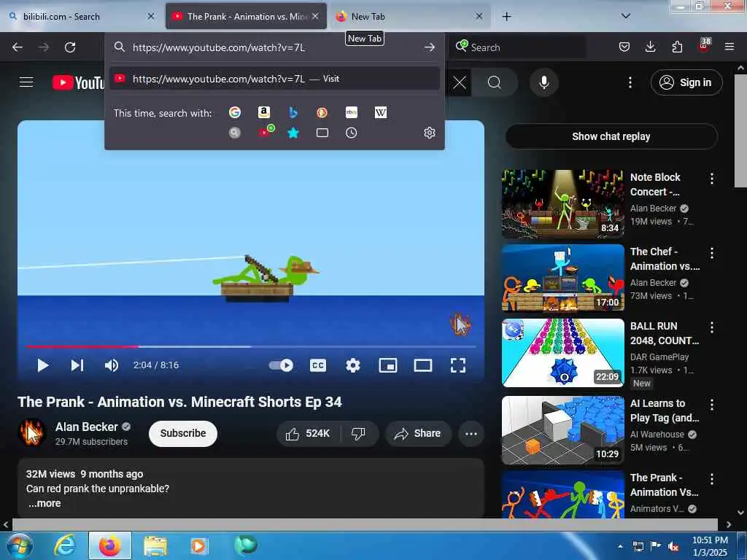The height and width of the screenshot is (560, 747).
Task: Open options for BALL RUN 2048 video
Action: click(711, 327)
